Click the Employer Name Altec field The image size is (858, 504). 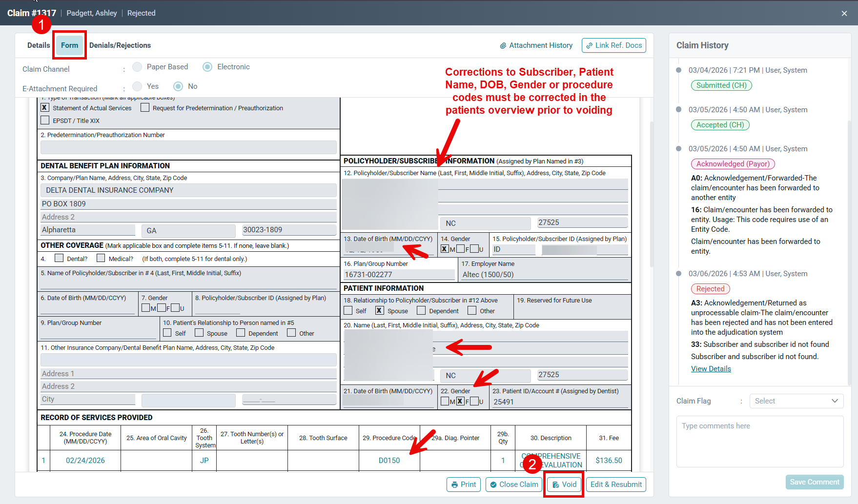(545, 275)
